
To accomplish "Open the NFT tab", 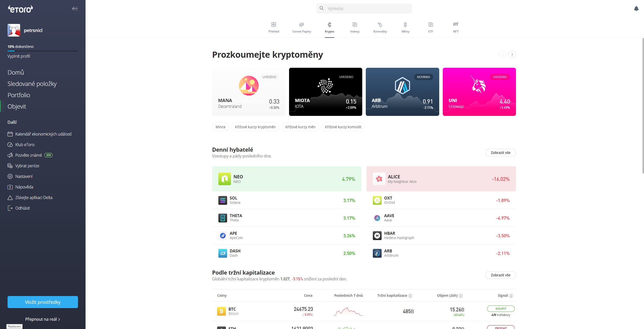I will [x=456, y=27].
